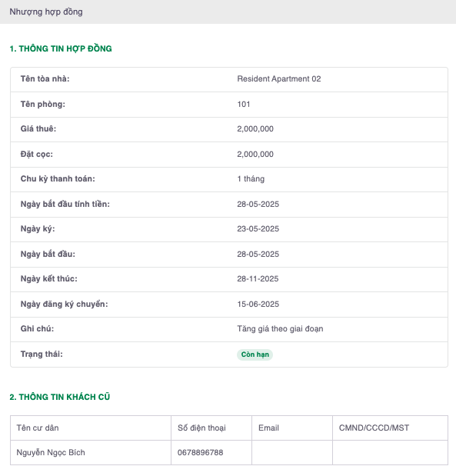Click the room number 101 value
456x476 pixels.
pos(244,104)
